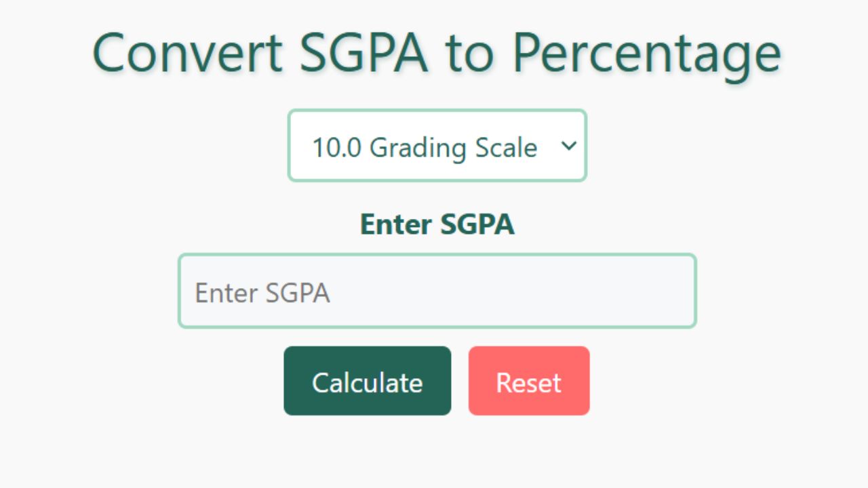Click the chevron on the 10.0 Grading Scale selector
The image size is (868, 488).
pyautogui.click(x=568, y=146)
